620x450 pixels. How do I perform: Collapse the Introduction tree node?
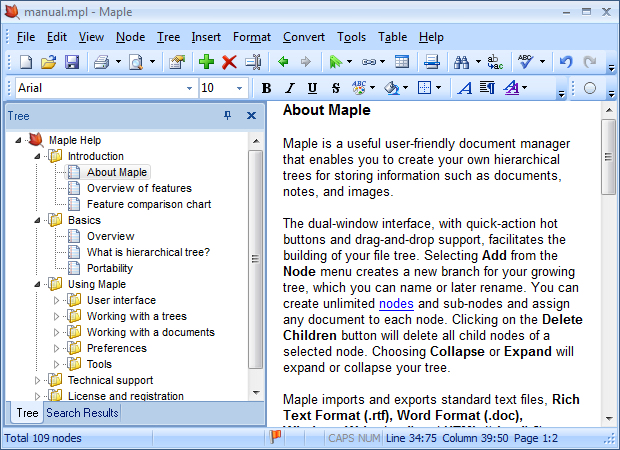click(x=38, y=157)
